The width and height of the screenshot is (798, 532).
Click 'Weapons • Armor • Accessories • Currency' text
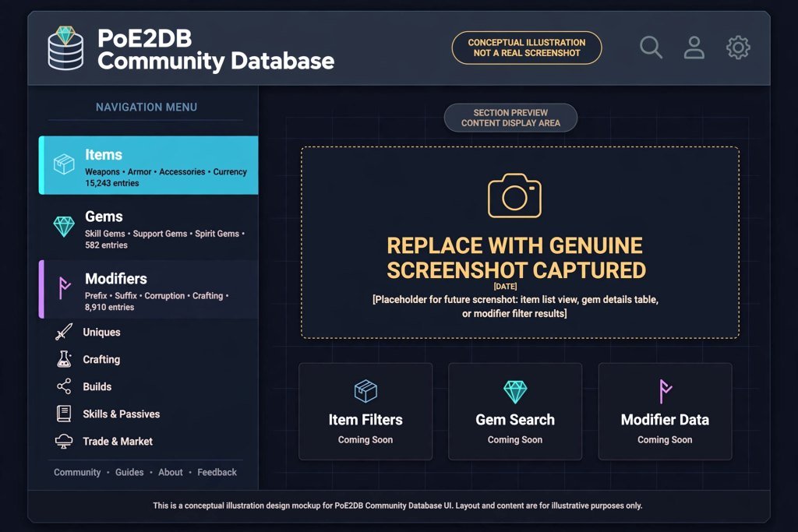[166, 172]
